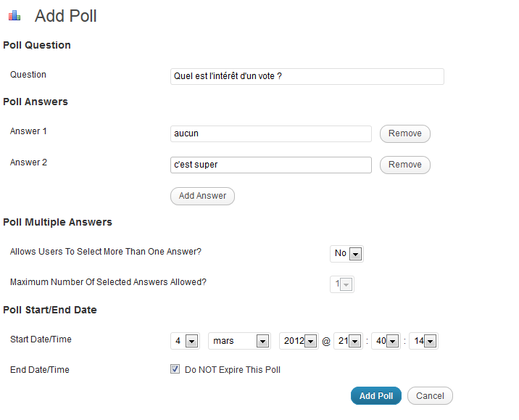Viewport: 519px width, 420px height.
Task: Click the Answer 1 field containing aucun
Action: [x=271, y=133]
